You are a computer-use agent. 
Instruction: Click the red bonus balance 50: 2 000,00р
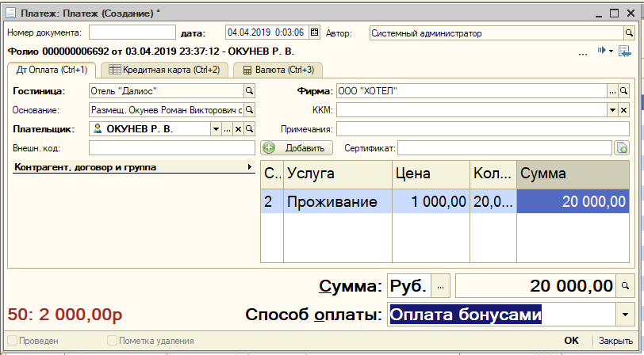(x=65, y=315)
